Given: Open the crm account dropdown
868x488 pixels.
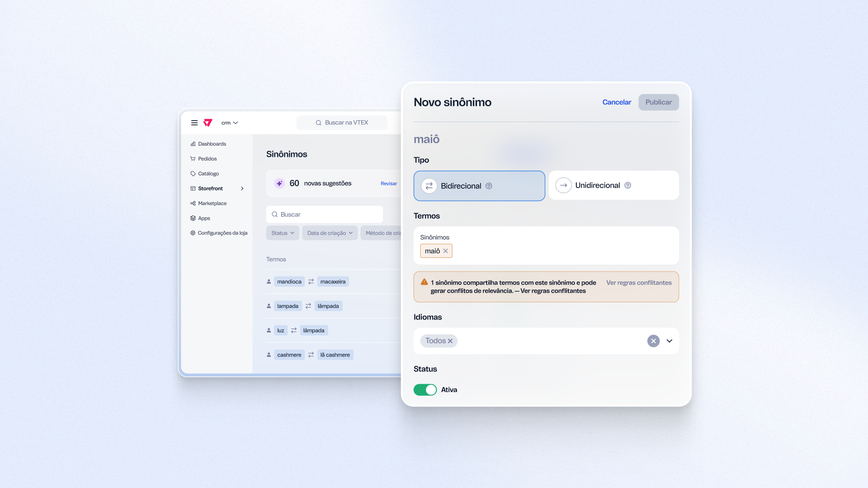Looking at the screenshot, I should [230, 123].
